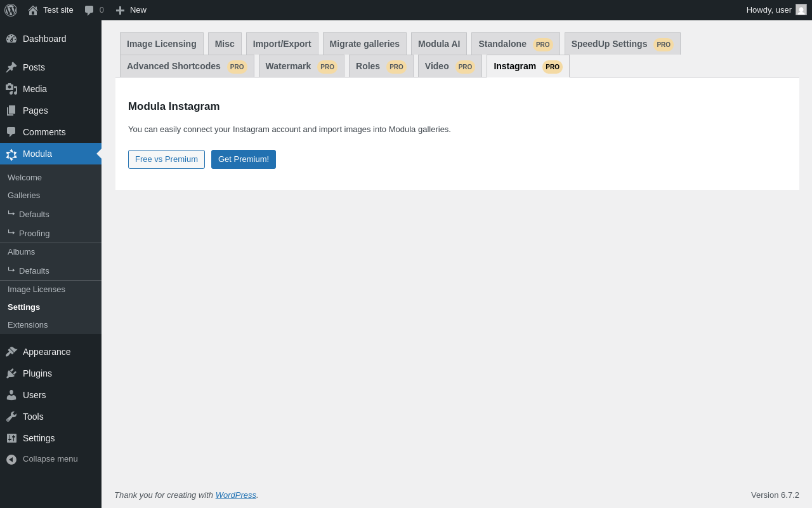Click the Collapse menu label
Viewport: 812px width, 508px height.
point(50,459)
